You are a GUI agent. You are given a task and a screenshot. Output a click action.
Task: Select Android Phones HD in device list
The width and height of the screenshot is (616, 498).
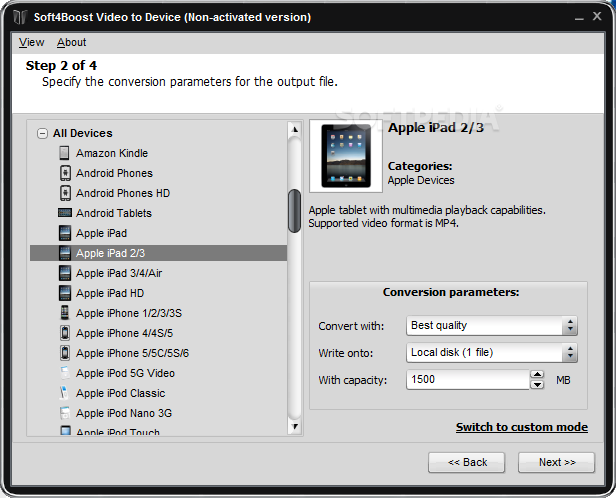123,193
